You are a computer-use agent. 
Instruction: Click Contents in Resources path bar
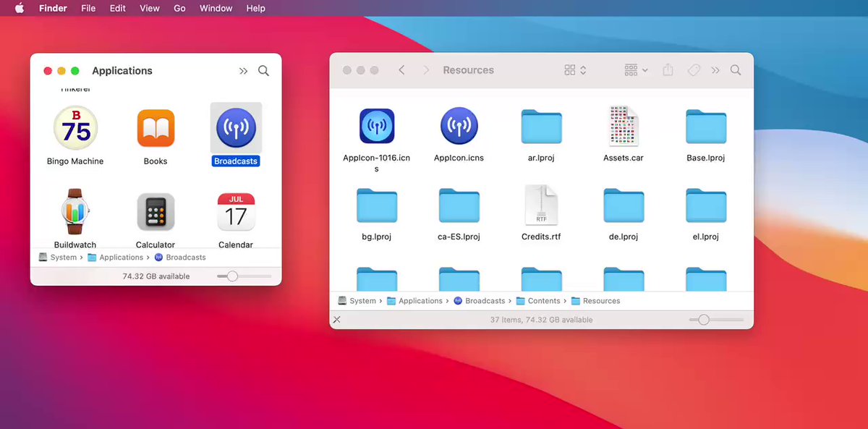(538, 301)
